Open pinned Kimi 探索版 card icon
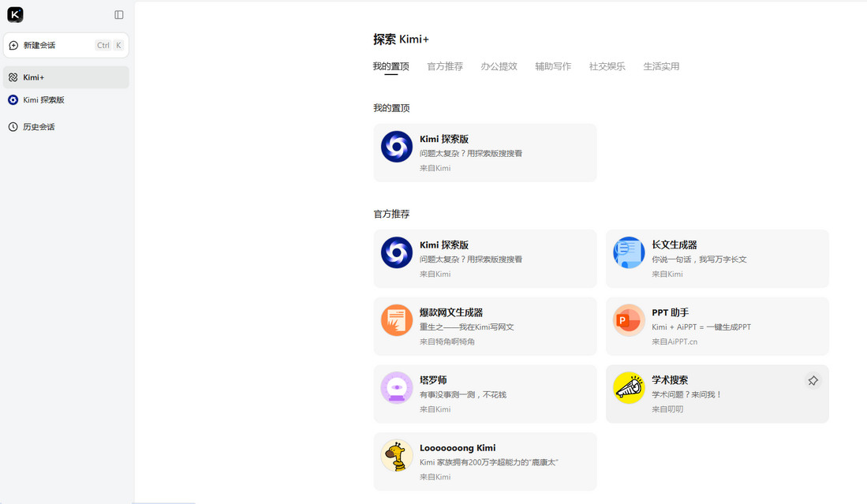This screenshot has height=504, width=867. (397, 147)
